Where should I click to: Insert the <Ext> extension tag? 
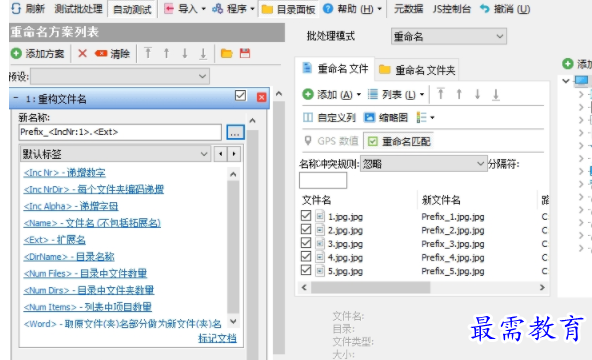tap(54, 240)
